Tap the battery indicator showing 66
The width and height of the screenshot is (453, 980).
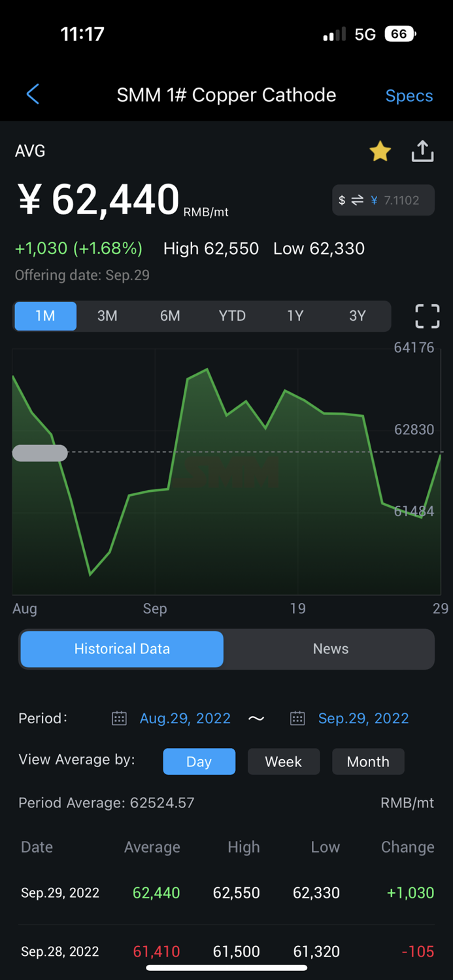point(399,33)
